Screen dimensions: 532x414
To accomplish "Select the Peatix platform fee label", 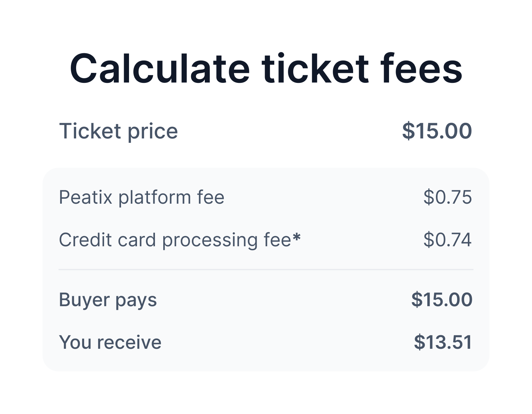I will pyautogui.click(x=142, y=197).
